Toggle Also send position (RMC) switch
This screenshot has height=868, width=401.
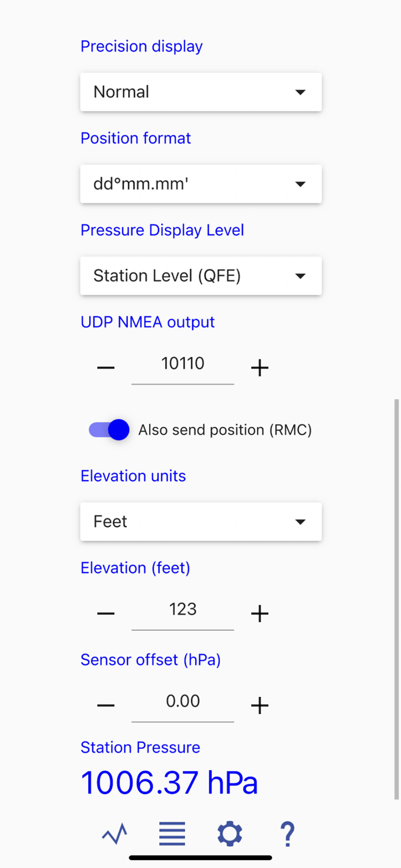pos(109,430)
